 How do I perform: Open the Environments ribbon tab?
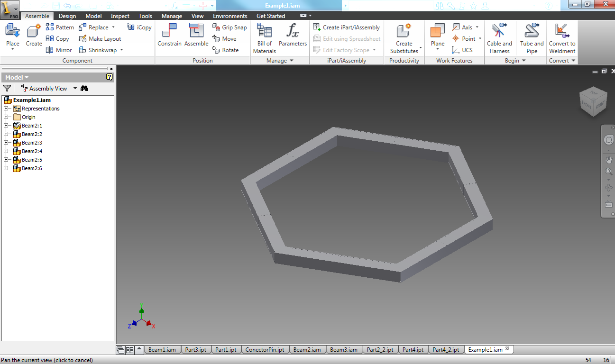pos(230,16)
